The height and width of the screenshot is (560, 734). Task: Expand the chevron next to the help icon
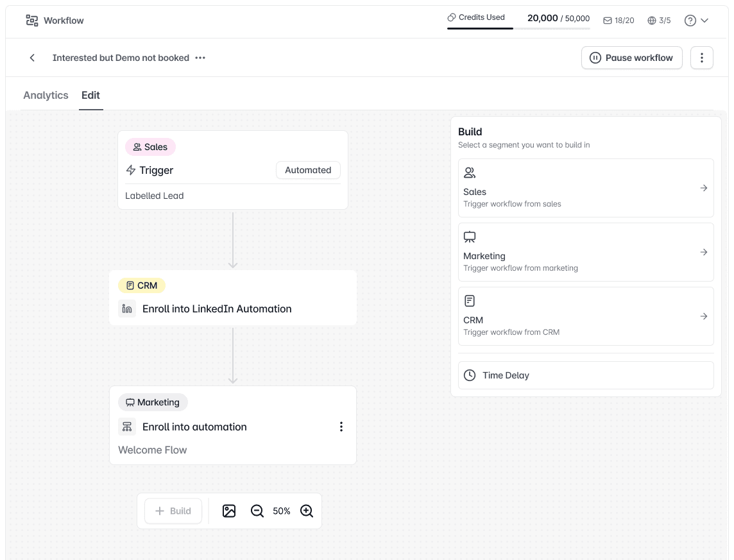coord(704,21)
